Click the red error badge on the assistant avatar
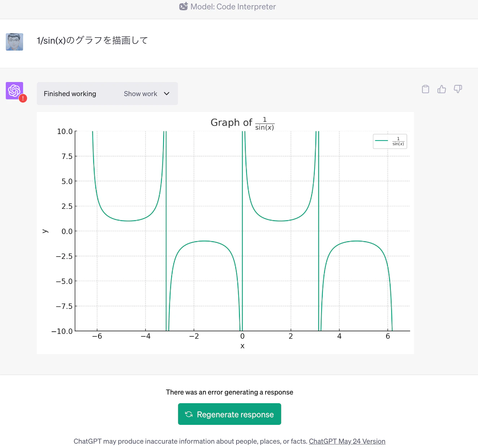Image resolution: width=478 pixels, height=448 pixels. (x=23, y=98)
